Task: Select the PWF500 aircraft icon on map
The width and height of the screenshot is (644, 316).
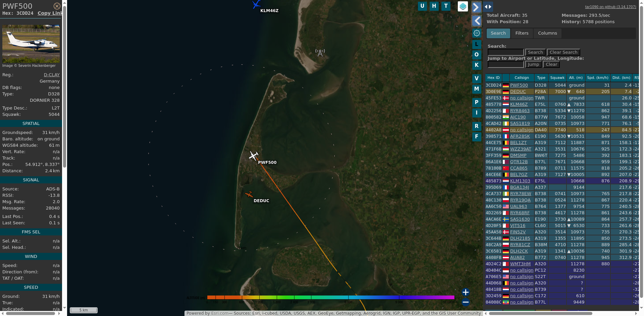Action: click(254, 155)
